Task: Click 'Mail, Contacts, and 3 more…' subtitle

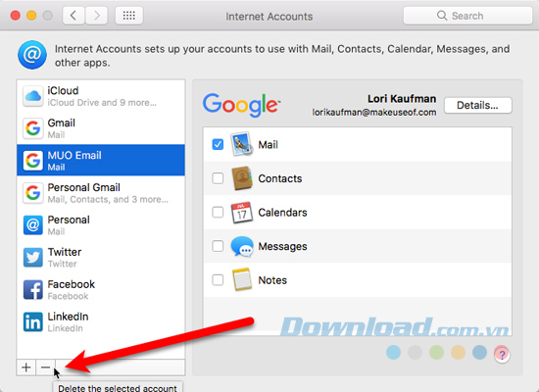Action: 108,200
